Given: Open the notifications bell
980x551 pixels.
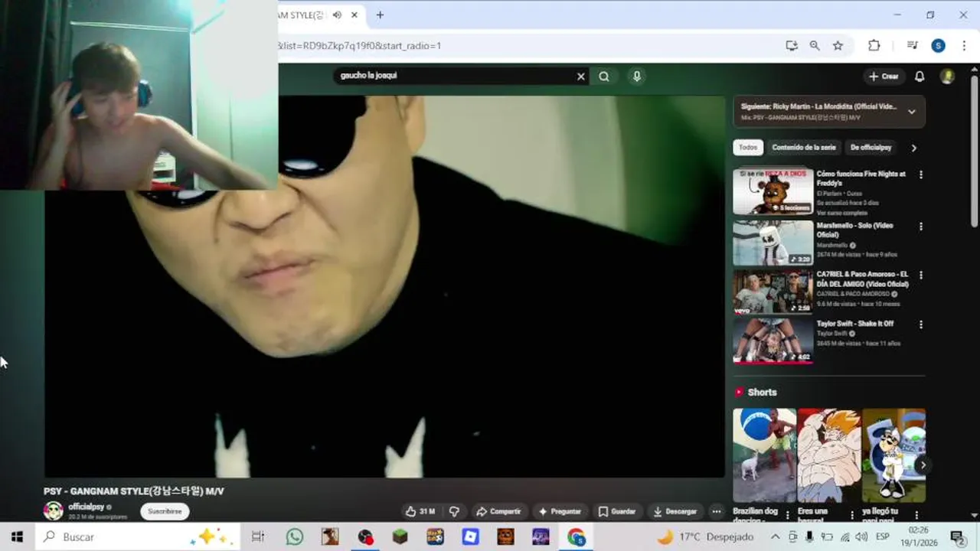Looking at the screenshot, I should pyautogui.click(x=920, y=77).
